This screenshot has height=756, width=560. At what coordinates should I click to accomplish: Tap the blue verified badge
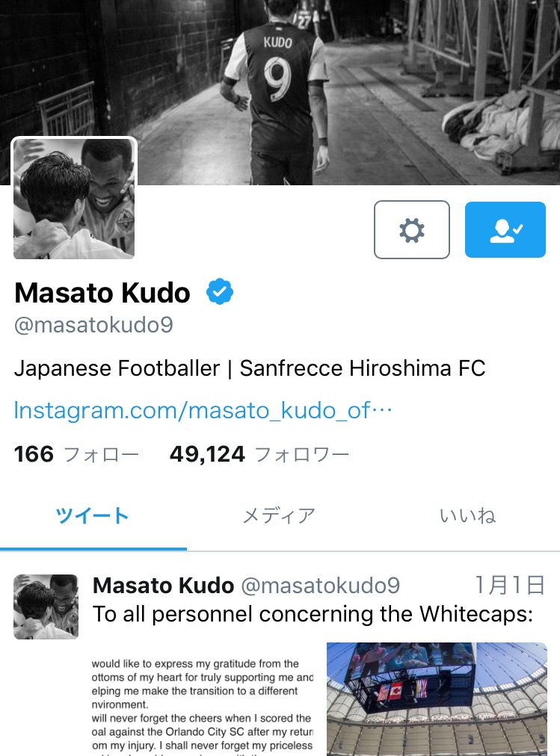coord(220,291)
